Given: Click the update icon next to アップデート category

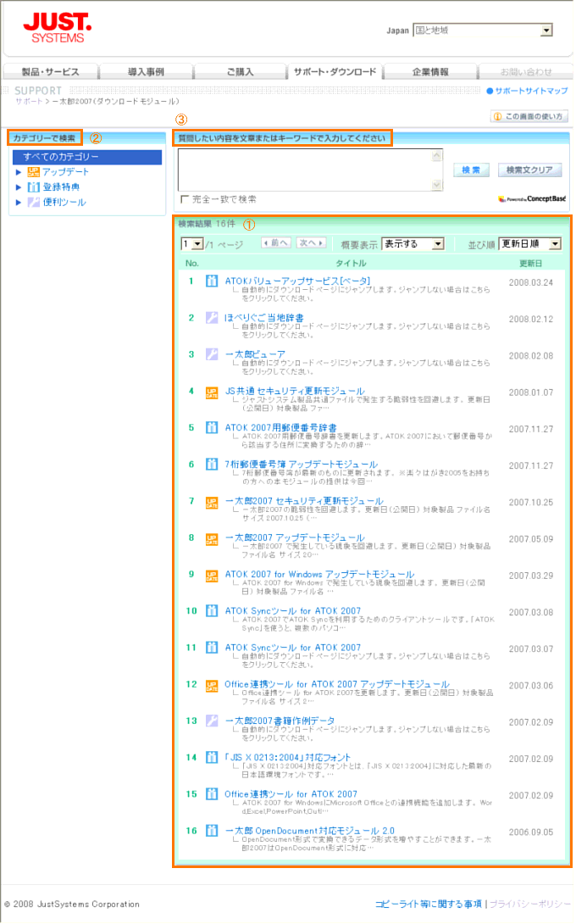Looking at the screenshot, I should click(x=34, y=172).
